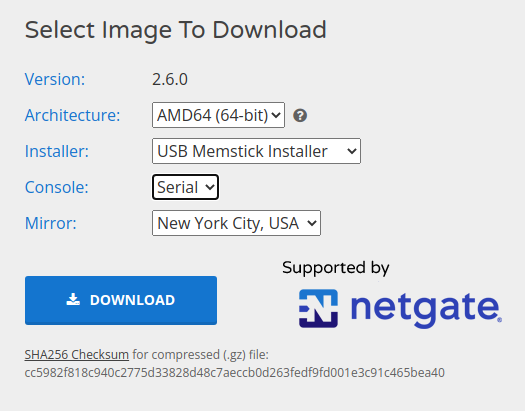Click the Version label
This screenshot has width=525, height=411.
pyautogui.click(x=55, y=79)
